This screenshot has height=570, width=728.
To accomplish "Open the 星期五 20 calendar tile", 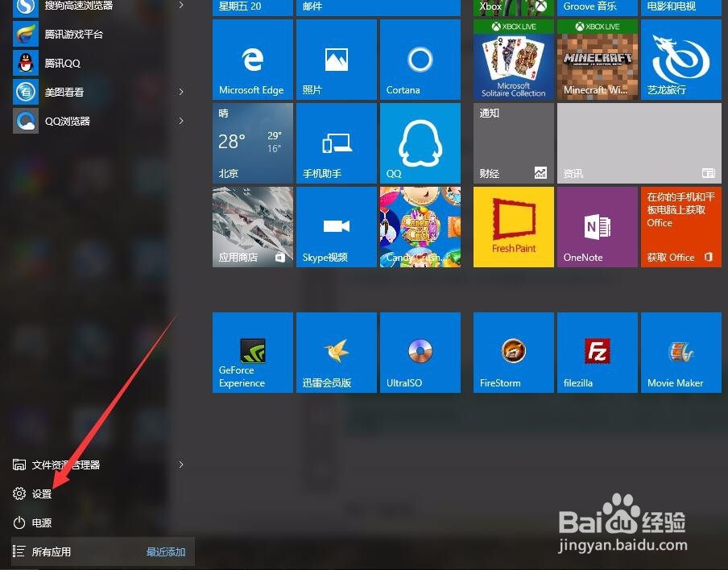I will tap(253, 8).
